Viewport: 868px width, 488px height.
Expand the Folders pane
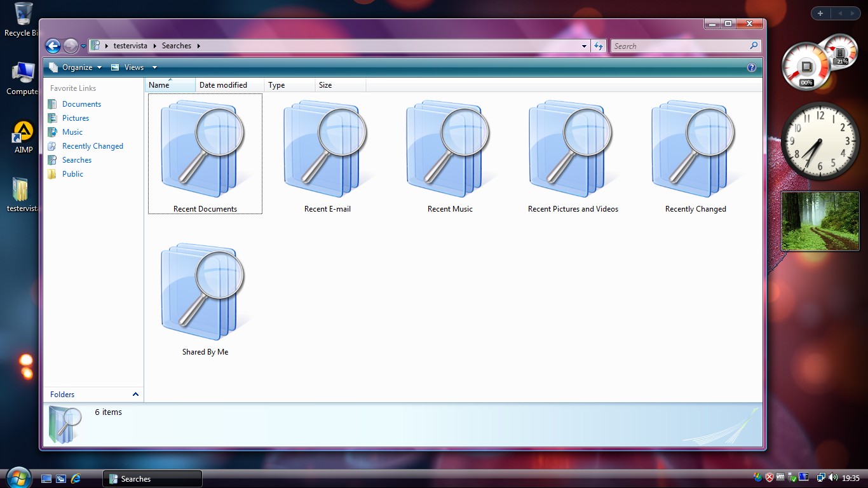pos(135,395)
